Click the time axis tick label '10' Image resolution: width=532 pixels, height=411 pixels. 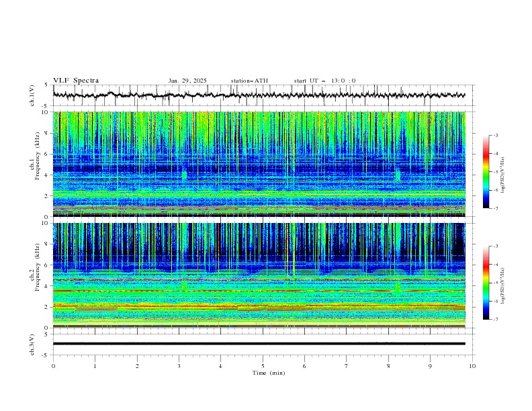click(x=472, y=366)
